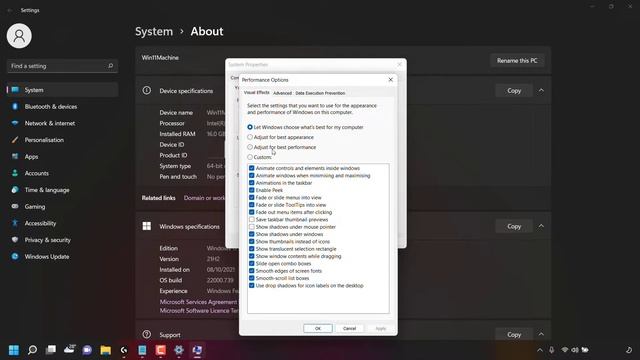Open the Settings gear on taskbar
The image size is (640, 360).
(x=179, y=350)
